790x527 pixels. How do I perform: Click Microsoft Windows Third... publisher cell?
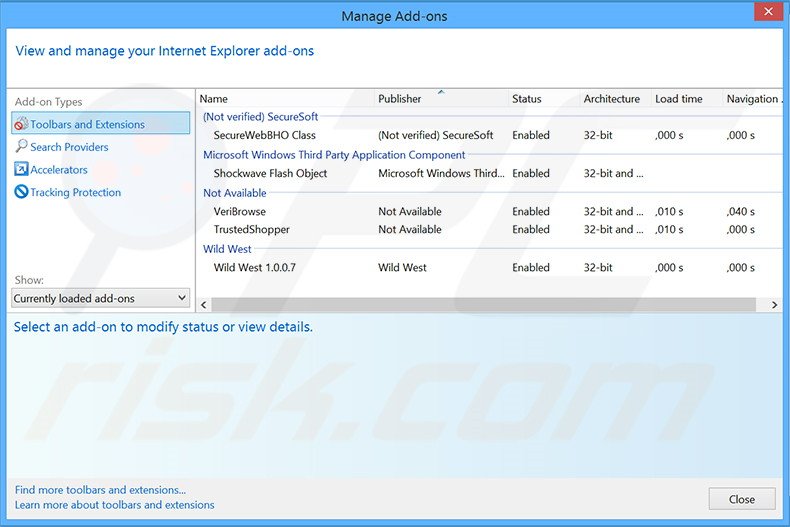click(441, 173)
